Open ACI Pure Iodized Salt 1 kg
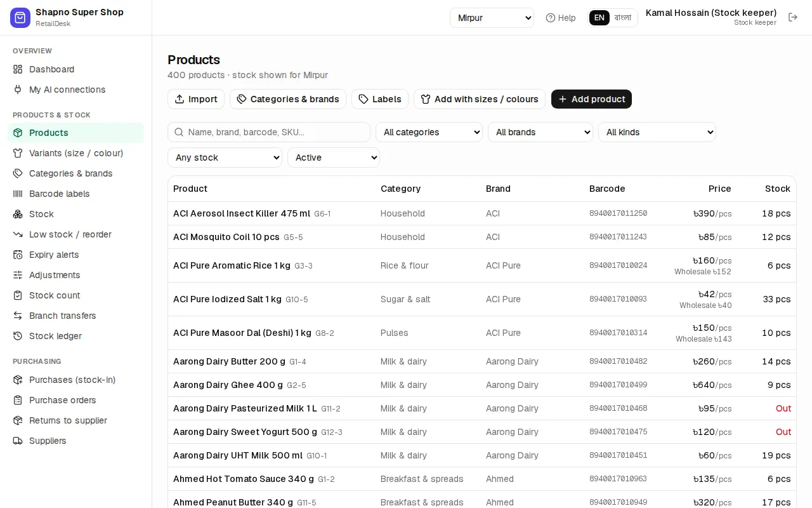The height and width of the screenshot is (508, 812). pyautogui.click(x=227, y=299)
